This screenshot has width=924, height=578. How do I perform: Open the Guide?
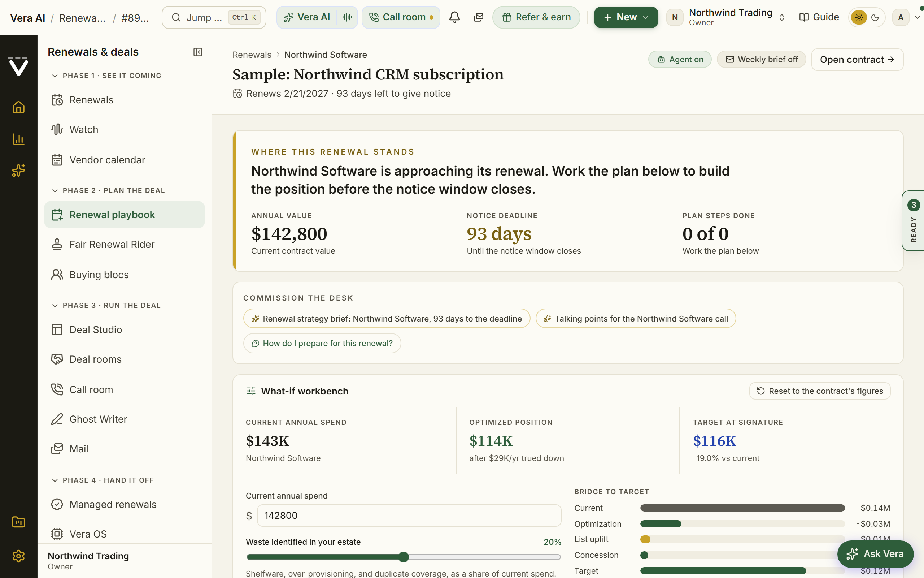click(819, 17)
